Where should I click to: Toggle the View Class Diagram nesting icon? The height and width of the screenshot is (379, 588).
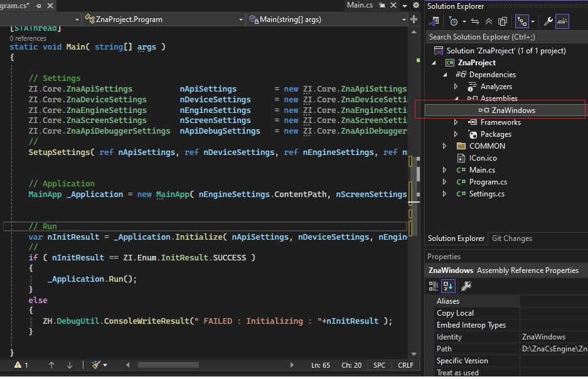tap(522, 21)
